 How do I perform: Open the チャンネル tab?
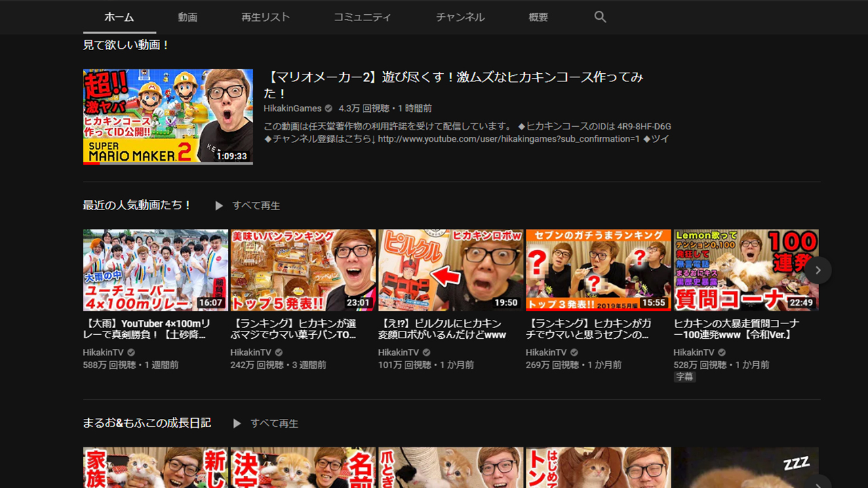(x=460, y=17)
